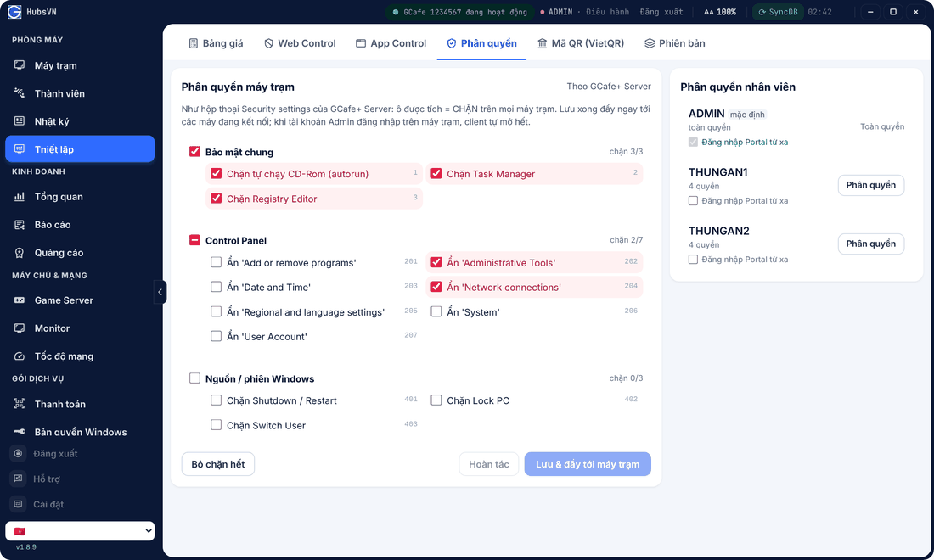Check Ẩn 'Date and Time'
This screenshot has height=560, width=934.
click(217, 287)
